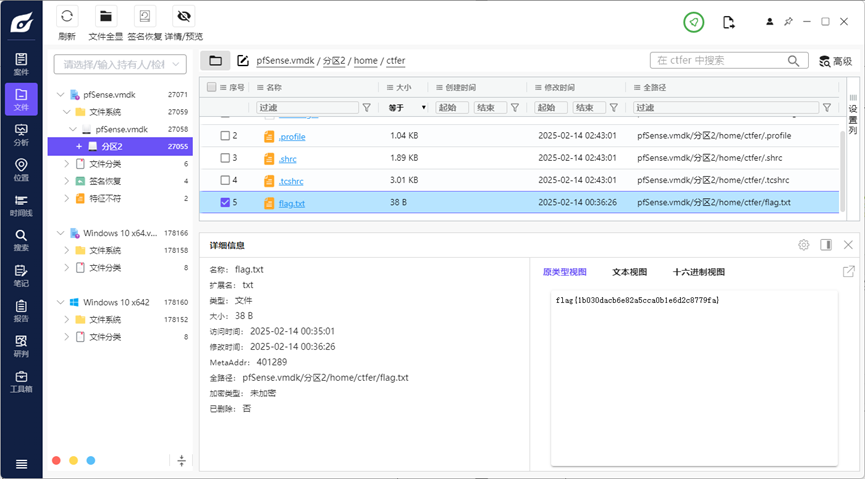Open preview in external window icon

tap(848, 272)
